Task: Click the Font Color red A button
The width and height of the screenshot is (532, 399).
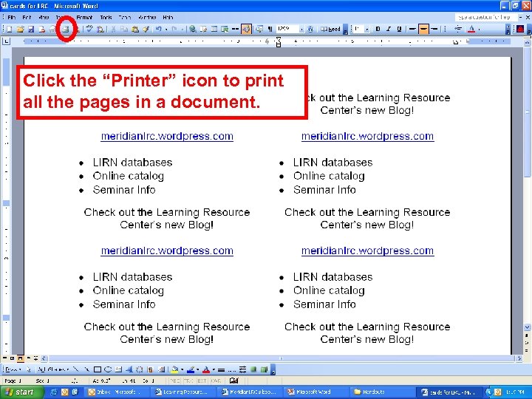Action: coord(471,29)
